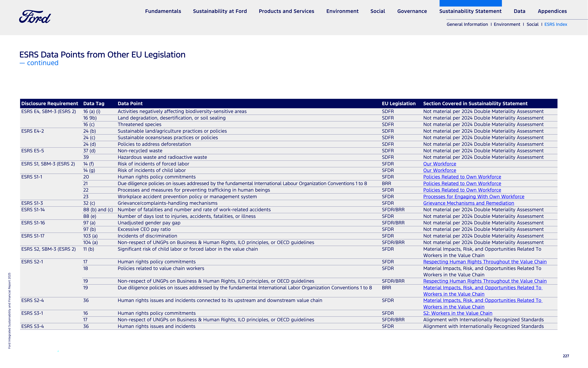Viewport: 588px width, 368px height.
Task: Open Processes for Engaging With Own Workforce link
Action: 474,197
